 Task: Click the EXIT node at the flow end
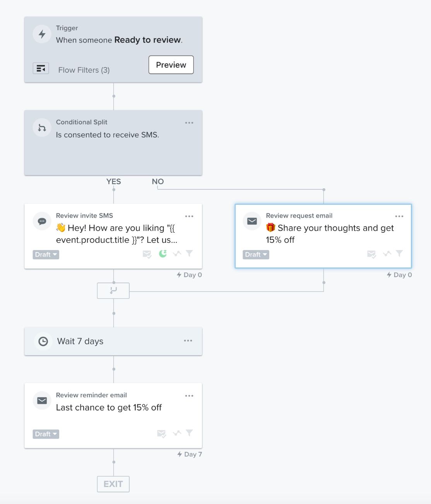(x=113, y=484)
